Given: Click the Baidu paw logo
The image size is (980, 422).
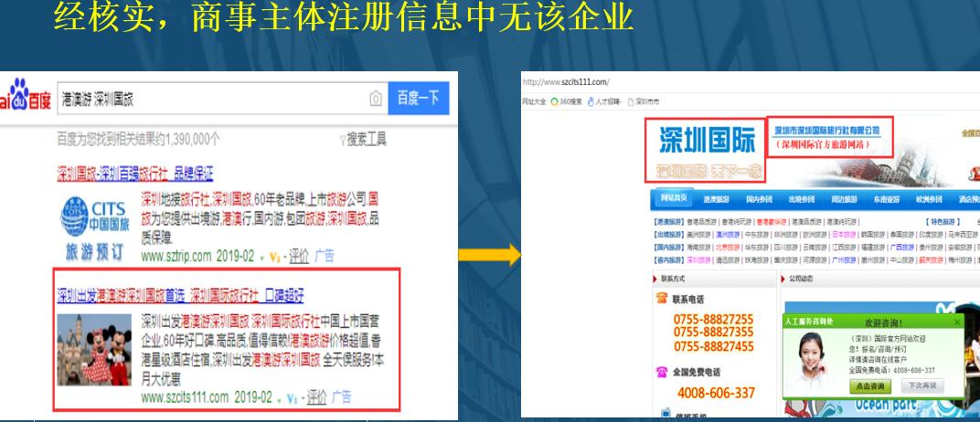Looking at the screenshot, I should pyautogui.click(x=19, y=96).
